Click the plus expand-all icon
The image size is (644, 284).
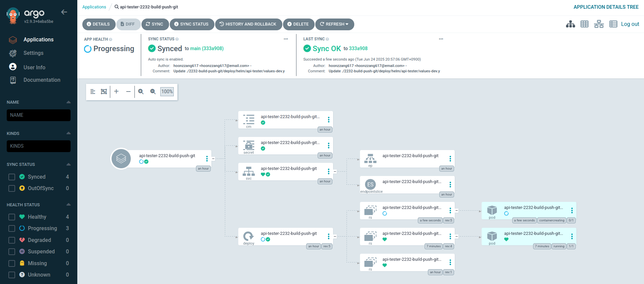[x=116, y=92]
